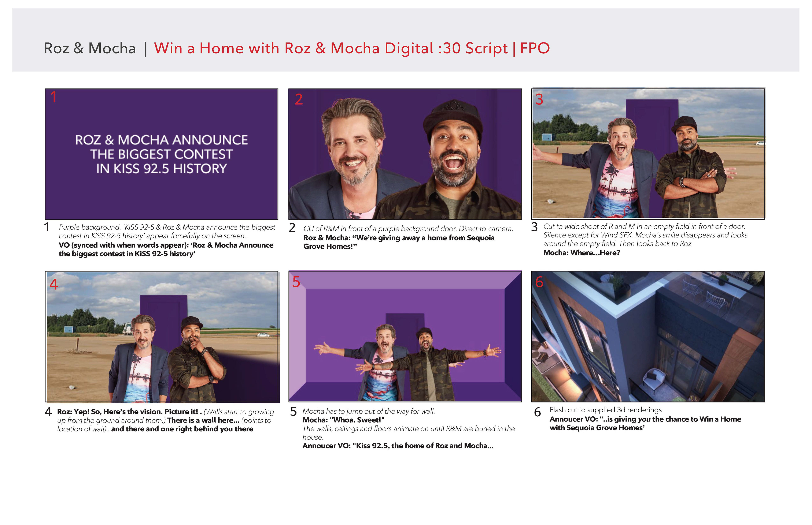Click caption 'Purple background. 'KiSS 92-5 & Roz & Mocha announce…'
Image resolution: width=812 pixels, height=525 pixels.
[167, 232]
